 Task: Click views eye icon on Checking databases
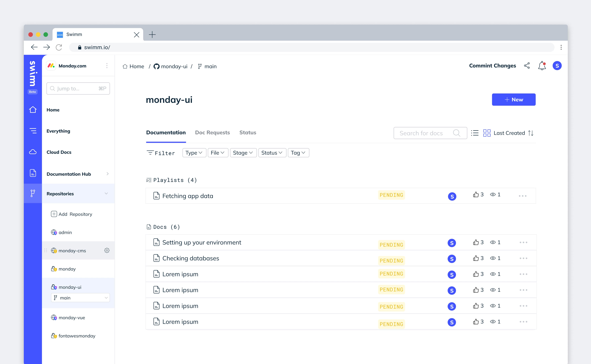[x=493, y=258]
